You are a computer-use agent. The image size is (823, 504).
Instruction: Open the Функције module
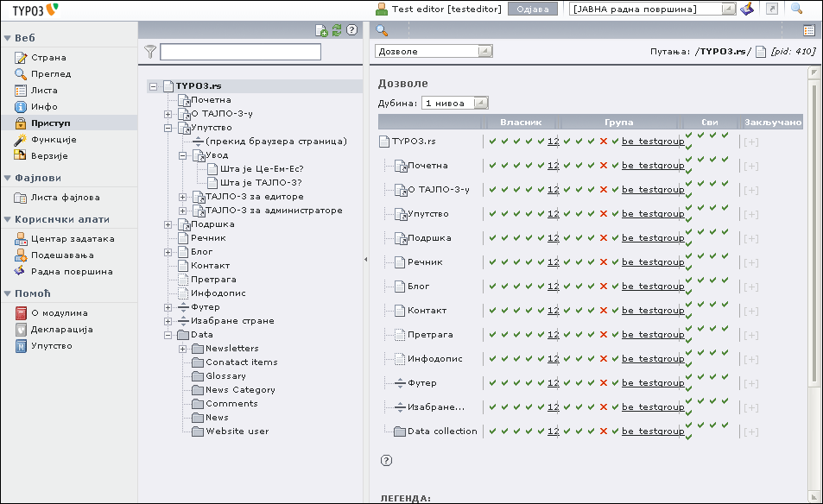pos(54,140)
